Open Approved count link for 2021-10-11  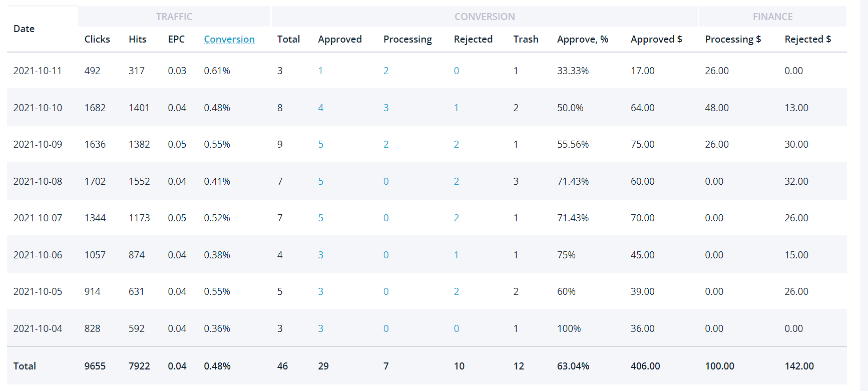click(x=320, y=71)
